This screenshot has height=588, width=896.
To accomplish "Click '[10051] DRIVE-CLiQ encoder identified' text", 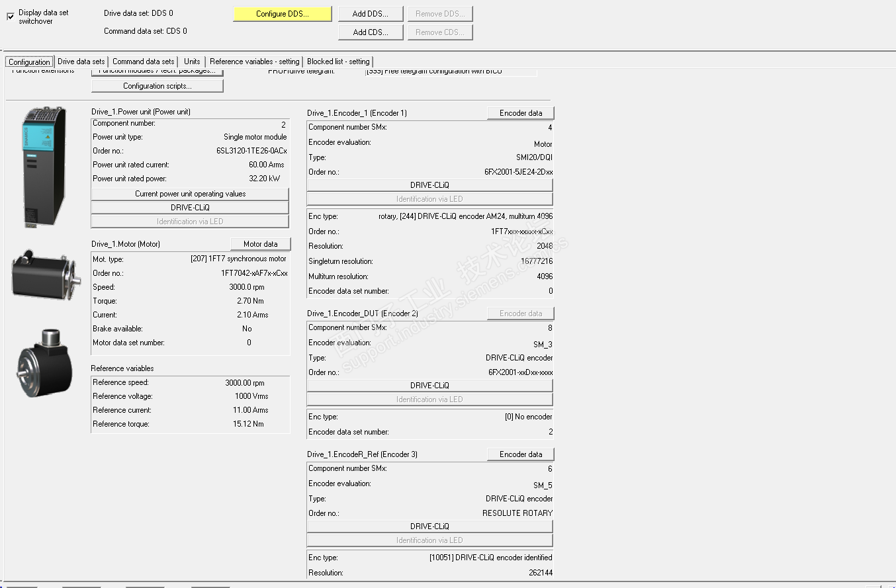I will click(491, 558).
